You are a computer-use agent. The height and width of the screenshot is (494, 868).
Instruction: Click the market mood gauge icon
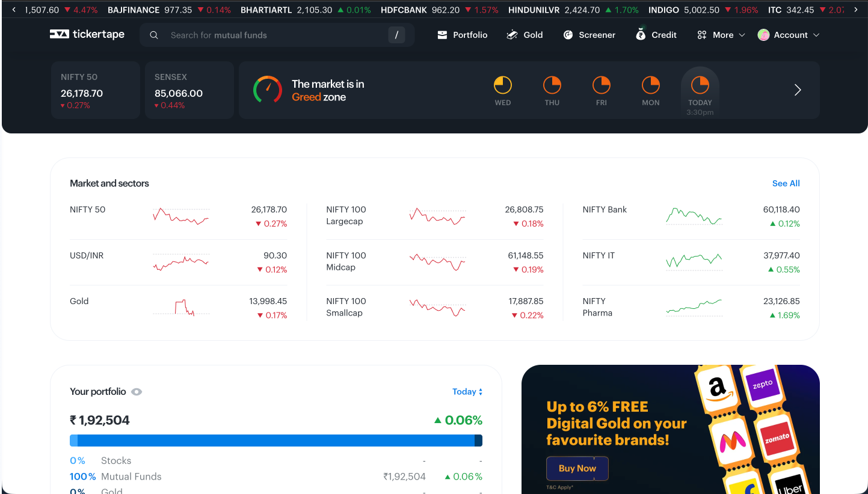267,90
